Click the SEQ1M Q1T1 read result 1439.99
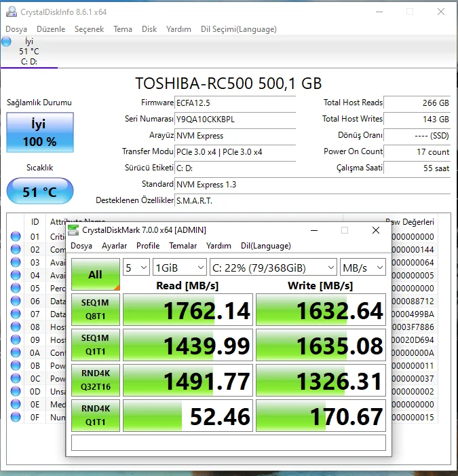 pos(188,345)
